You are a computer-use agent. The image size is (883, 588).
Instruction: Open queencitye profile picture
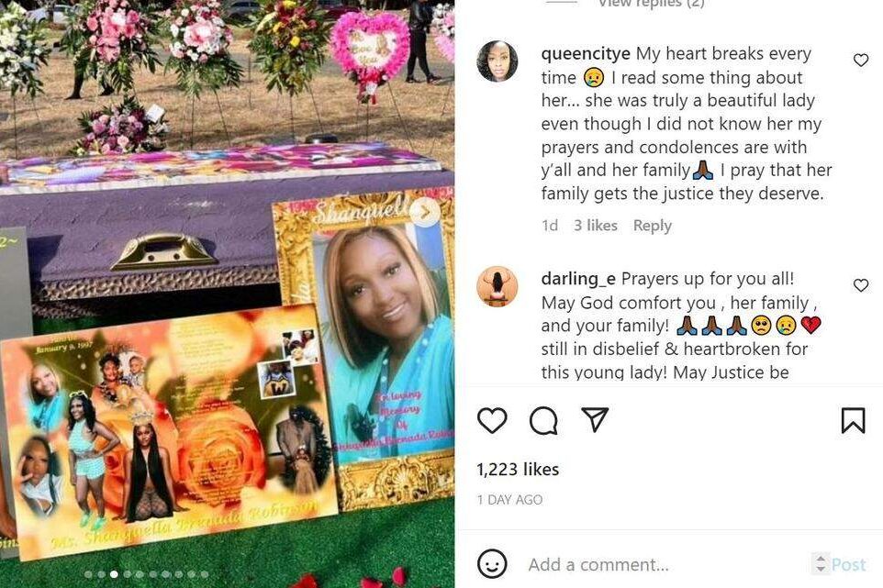pyautogui.click(x=497, y=61)
